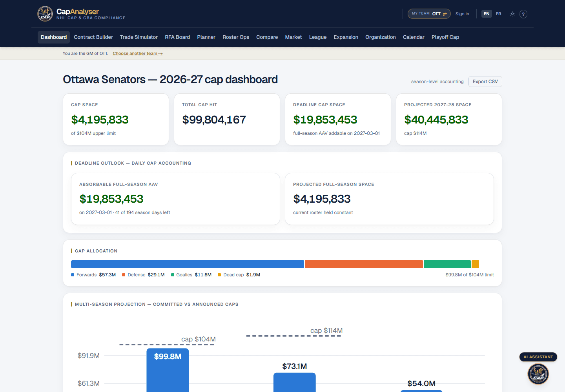Screen dimensions: 565x392
Task: Click the '$99.8M of $104M limit' text
Action: pyautogui.click(x=470, y=275)
